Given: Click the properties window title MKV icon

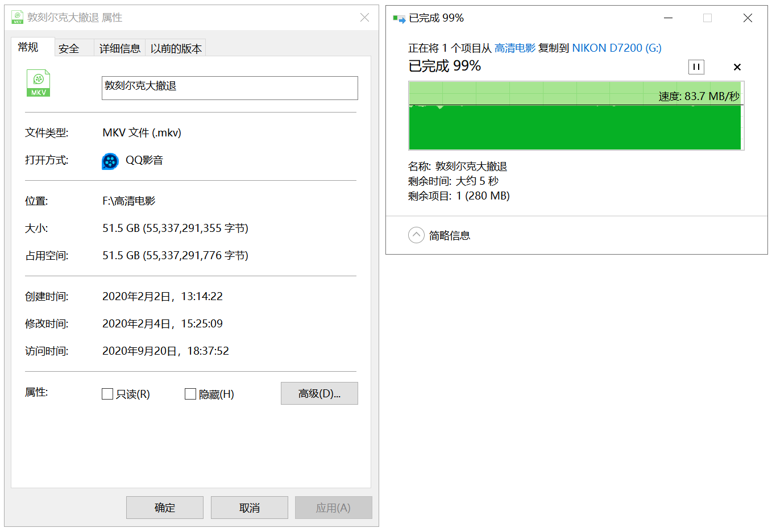Looking at the screenshot, I should [x=18, y=18].
